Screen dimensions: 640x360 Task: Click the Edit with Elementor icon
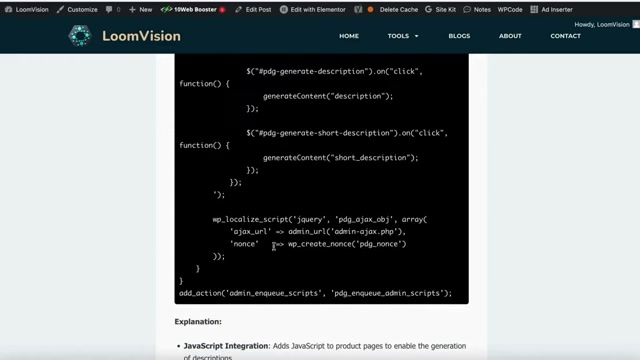pyautogui.click(x=284, y=9)
